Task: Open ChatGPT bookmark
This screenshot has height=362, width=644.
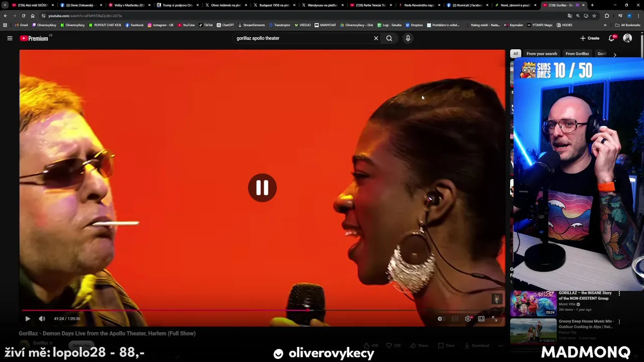Action: 225,25
